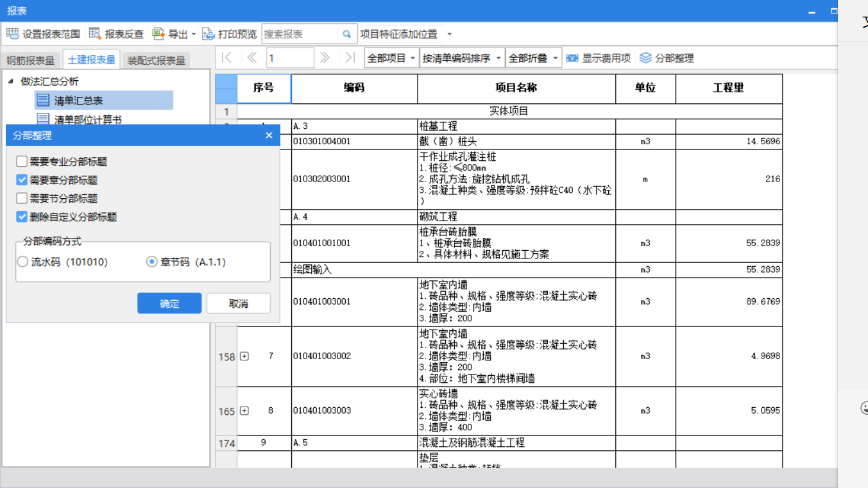
Task: Click 砌筑工程 section row
Action: (516, 217)
